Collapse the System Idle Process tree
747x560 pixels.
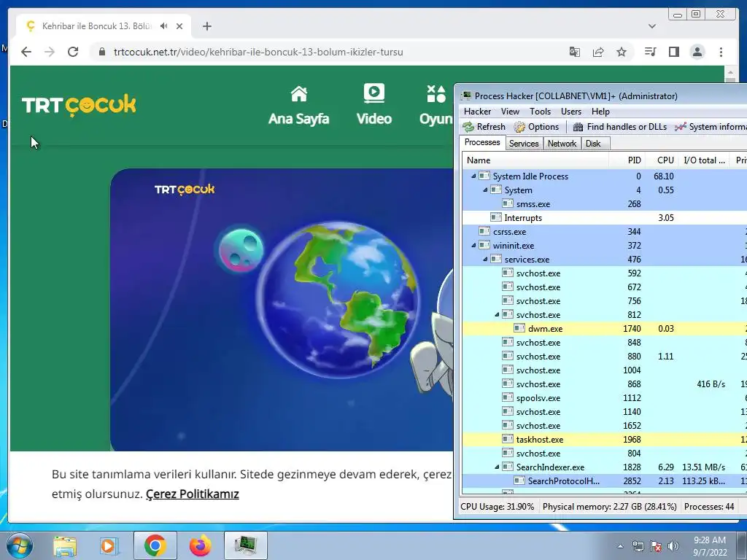[473, 176]
